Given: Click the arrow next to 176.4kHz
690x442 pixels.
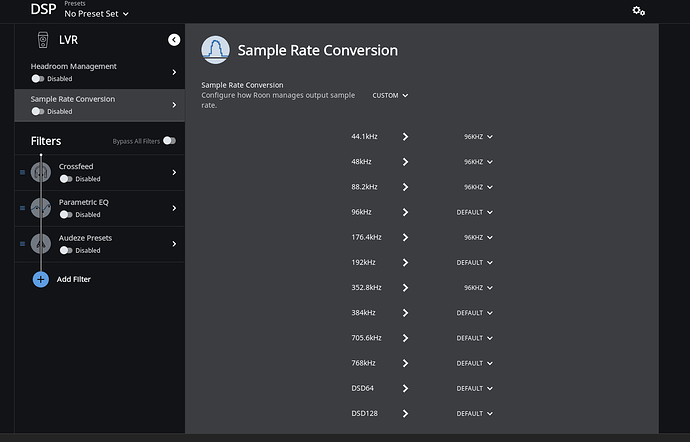Looking at the screenshot, I should pyautogui.click(x=405, y=237).
